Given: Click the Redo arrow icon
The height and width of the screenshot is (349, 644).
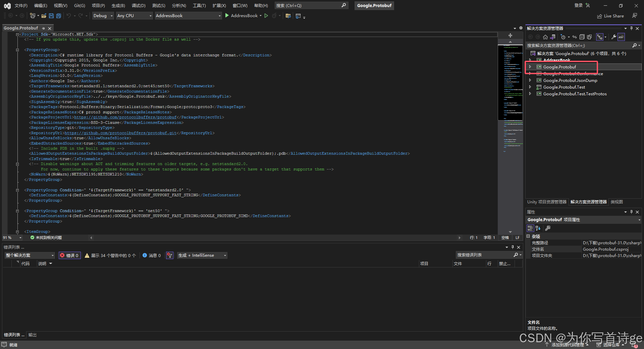Looking at the screenshot, I should click(80, 16).
